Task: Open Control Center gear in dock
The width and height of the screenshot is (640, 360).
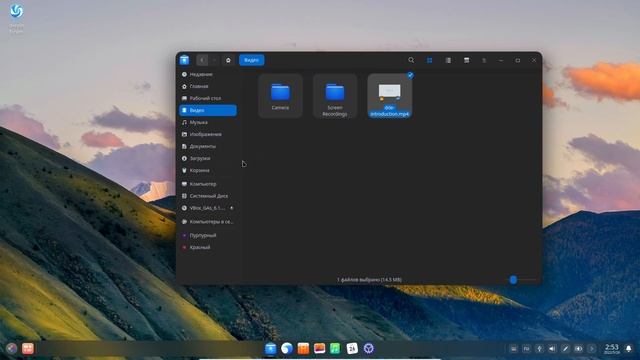Action: [369, 348]
